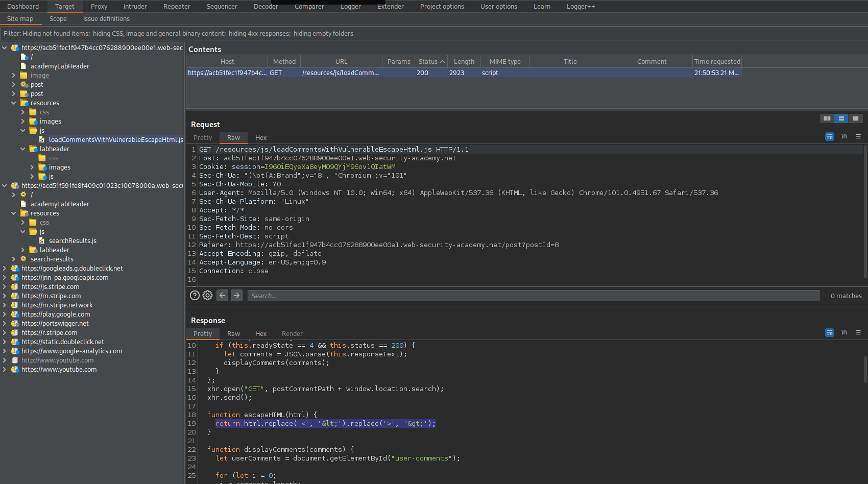Collapse the first acb51fec host tree node
868x484 pixels.
point(5,47)
